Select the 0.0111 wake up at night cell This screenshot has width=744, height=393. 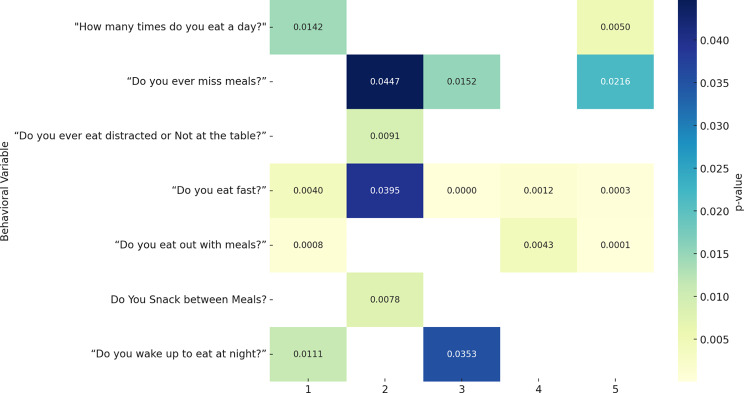point(308,354)
